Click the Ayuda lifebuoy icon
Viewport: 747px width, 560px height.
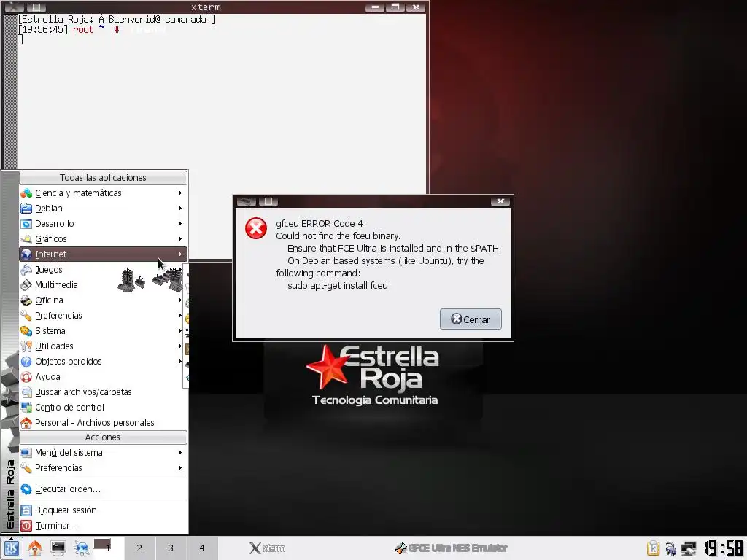(26, 377)
